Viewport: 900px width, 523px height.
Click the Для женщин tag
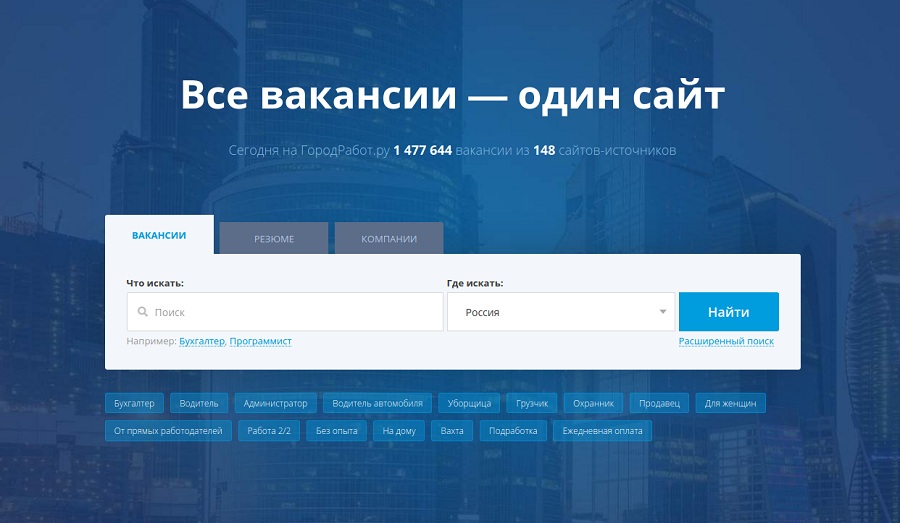pyautogui.click(x=731, y=403)
